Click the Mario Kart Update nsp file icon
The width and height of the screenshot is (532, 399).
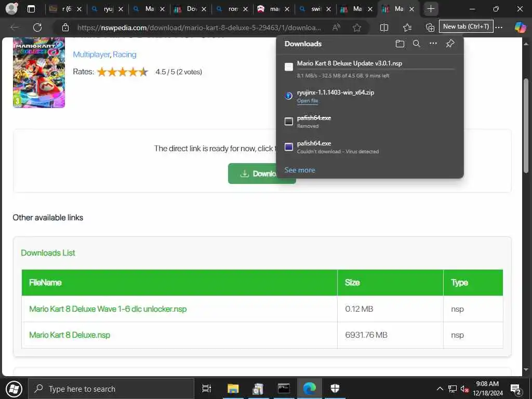click(289, 67)
